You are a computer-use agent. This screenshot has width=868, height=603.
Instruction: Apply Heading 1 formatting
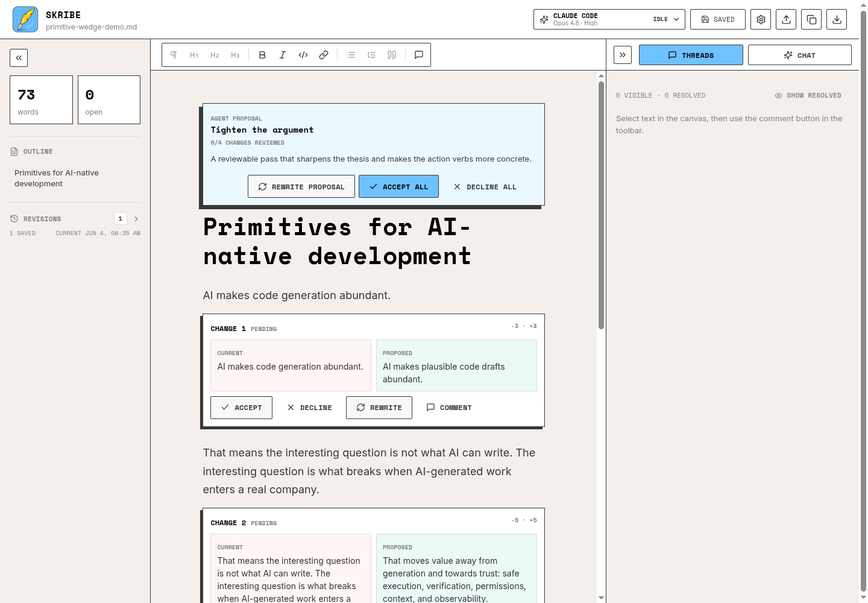(x=194, y=55)
